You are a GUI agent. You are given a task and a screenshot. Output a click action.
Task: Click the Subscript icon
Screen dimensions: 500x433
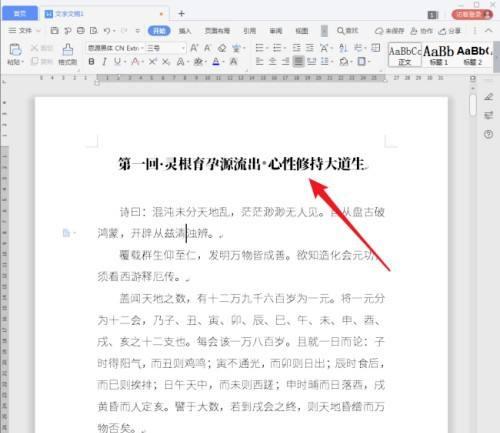pos(166,62)
